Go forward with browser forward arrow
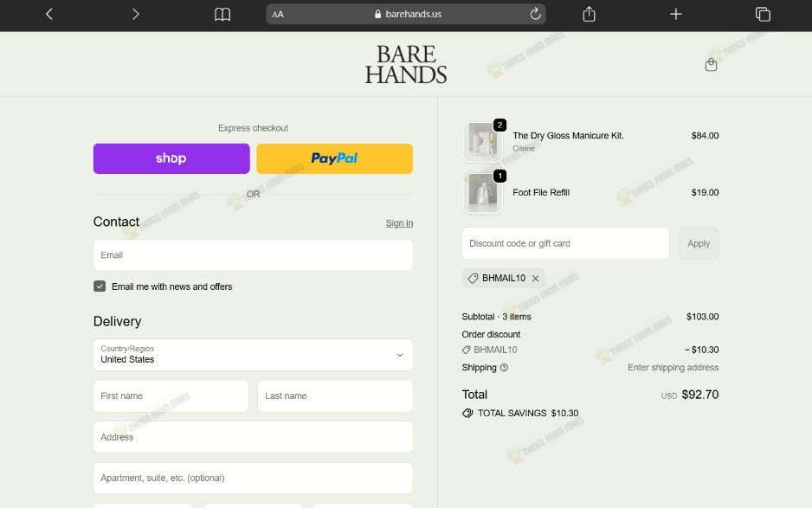Screen dimensions: 812x508 136,14
